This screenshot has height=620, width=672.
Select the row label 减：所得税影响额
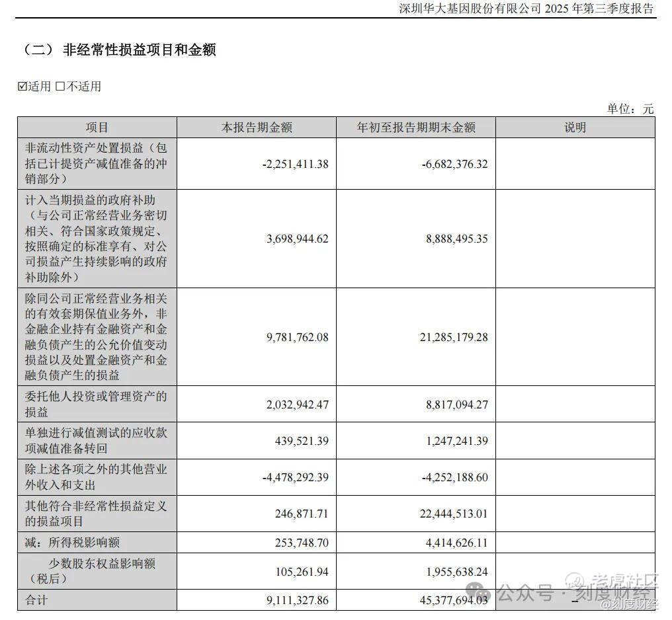click(73, 543)
